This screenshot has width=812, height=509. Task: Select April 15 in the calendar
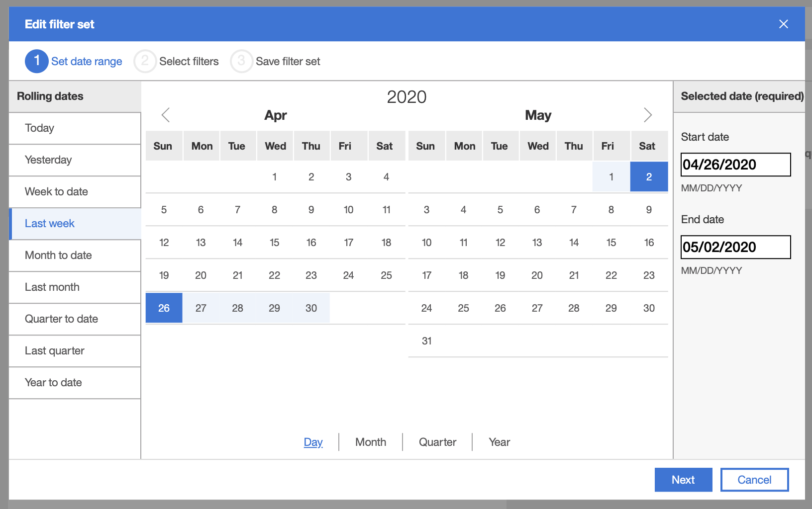274,243
